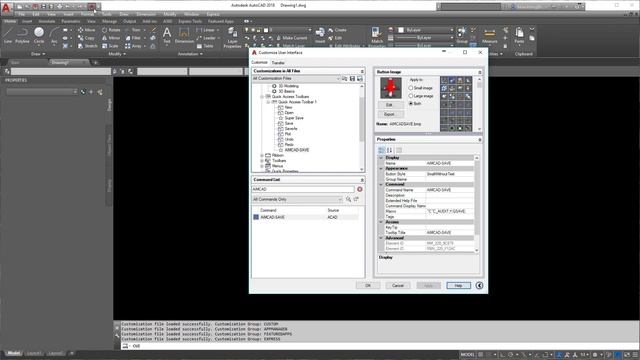Screen dimensions: 640x360
Task: Select AMCAD-SAVE in the customization tree
Action: [x=297, y=150]
